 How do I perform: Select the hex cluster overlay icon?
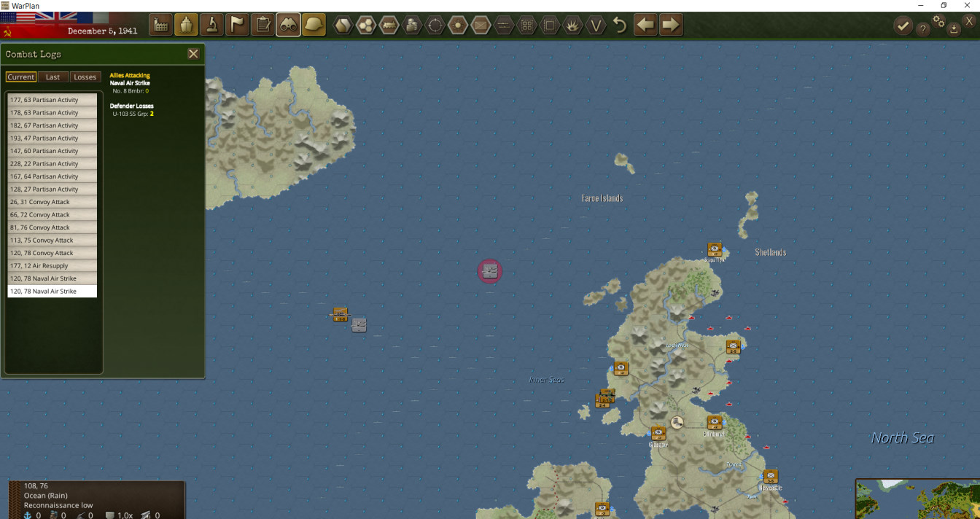(366, 26)
